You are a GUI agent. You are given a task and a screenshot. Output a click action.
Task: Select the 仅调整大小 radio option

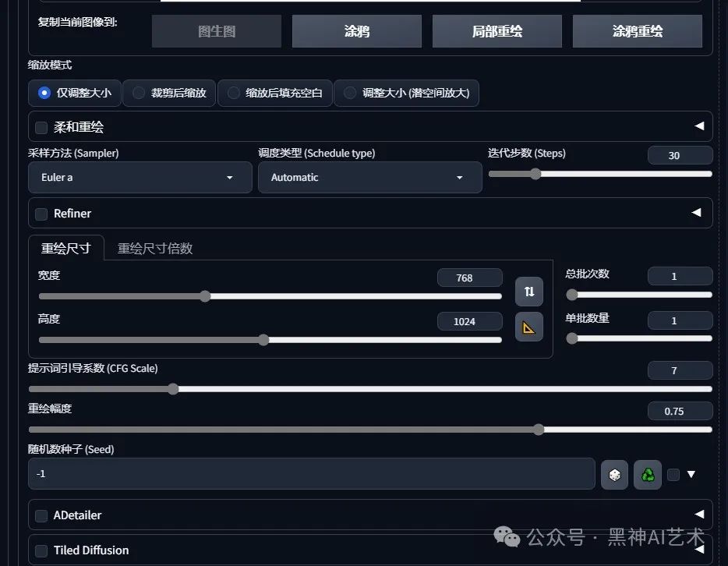(x=75, y=93)
